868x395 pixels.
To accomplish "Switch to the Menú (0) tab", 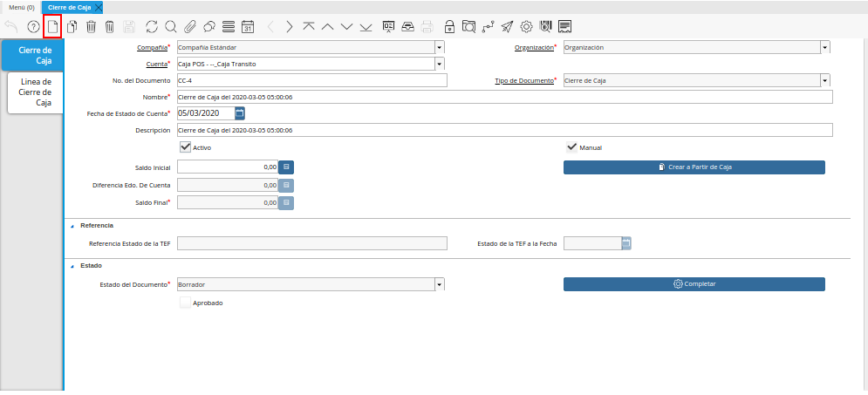I will (x=21, y=7).
